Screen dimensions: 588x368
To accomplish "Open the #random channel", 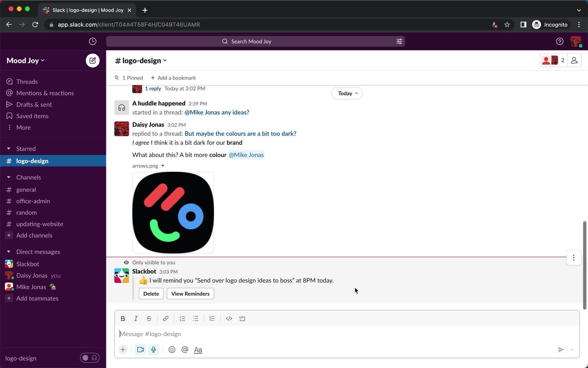I will pos(27,213).
